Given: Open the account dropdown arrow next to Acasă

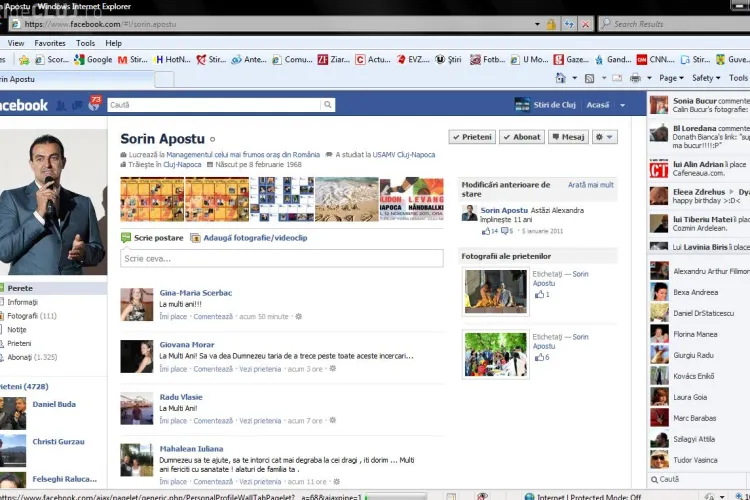Looking at the screenshot, I should click(x=622, y=105).
